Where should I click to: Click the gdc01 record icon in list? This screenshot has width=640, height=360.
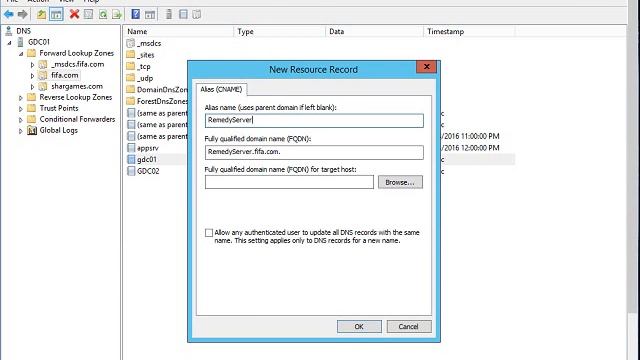click(131, 159)
